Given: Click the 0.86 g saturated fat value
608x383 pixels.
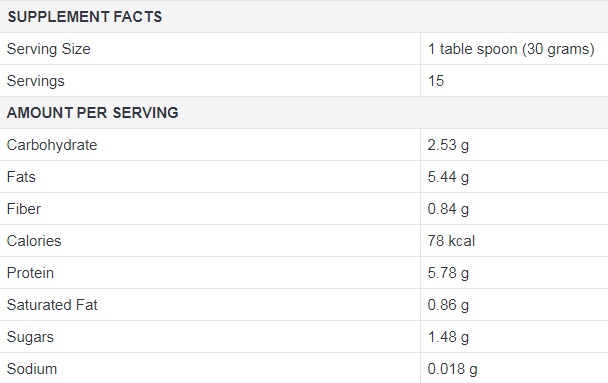Looking at the screenshot, I should (448, 305).
